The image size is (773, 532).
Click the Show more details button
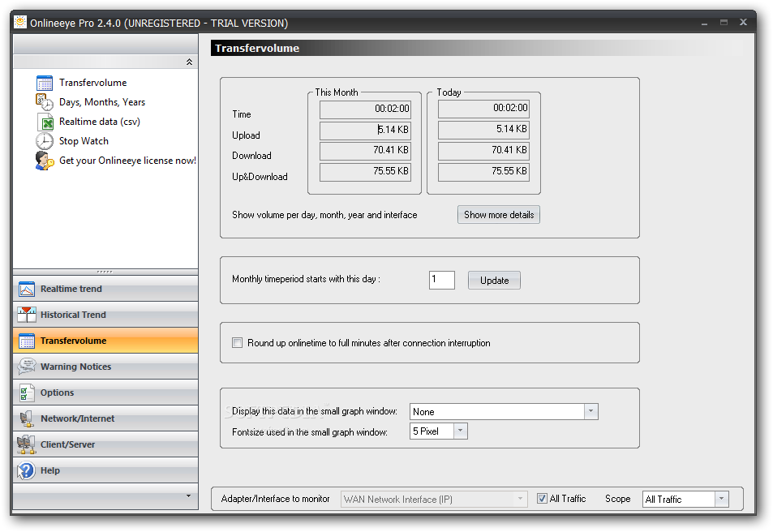tap(499, 215)
